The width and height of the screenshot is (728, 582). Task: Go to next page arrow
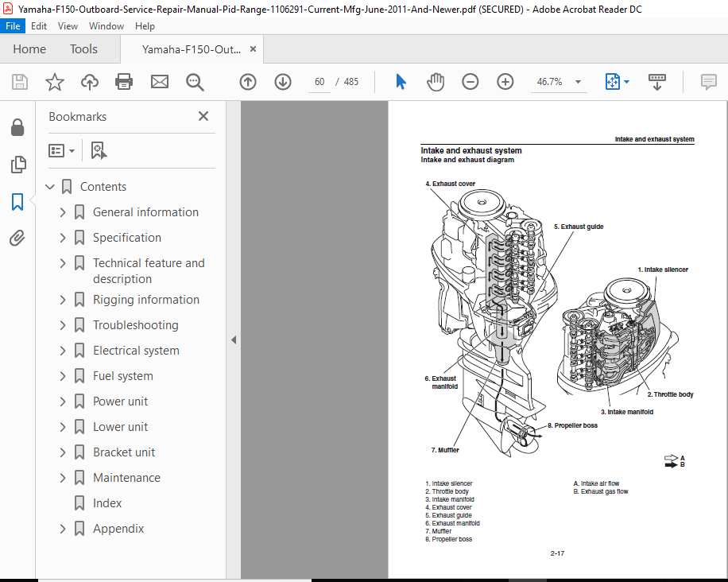click(283, 82)
